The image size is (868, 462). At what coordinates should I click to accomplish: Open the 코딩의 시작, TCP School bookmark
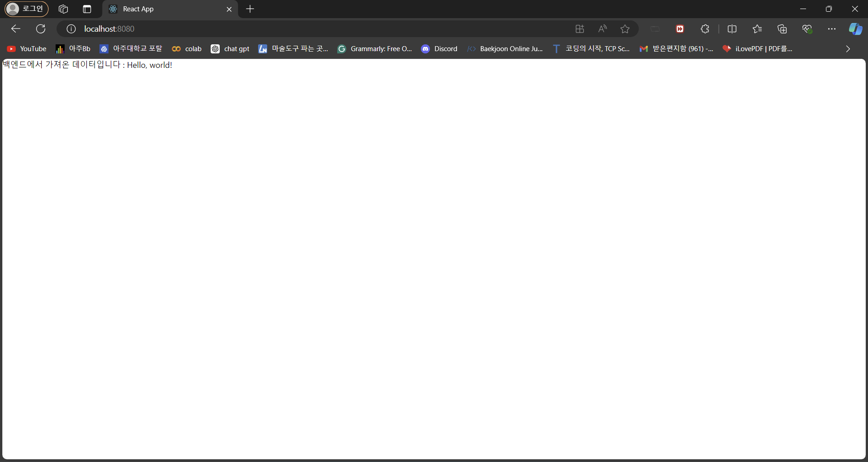[591, 49]
